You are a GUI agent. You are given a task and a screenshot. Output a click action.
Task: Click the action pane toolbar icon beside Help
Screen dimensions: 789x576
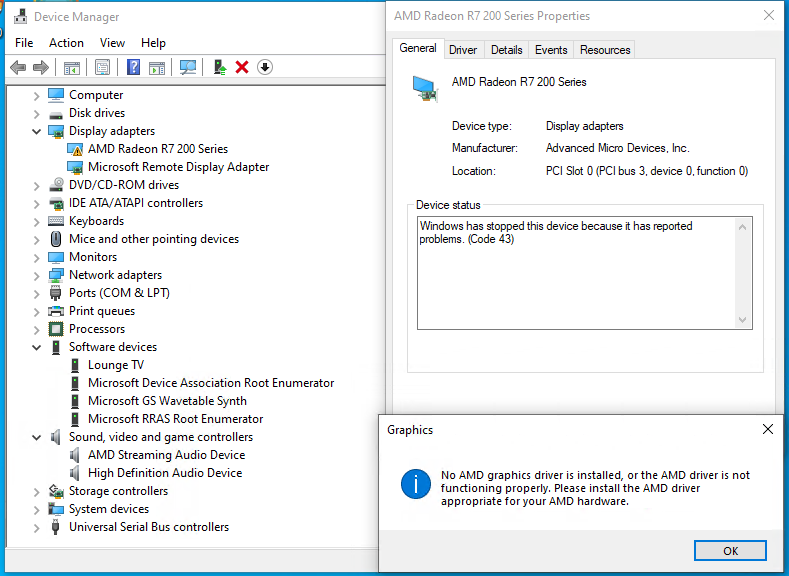(x=157, y=67)
